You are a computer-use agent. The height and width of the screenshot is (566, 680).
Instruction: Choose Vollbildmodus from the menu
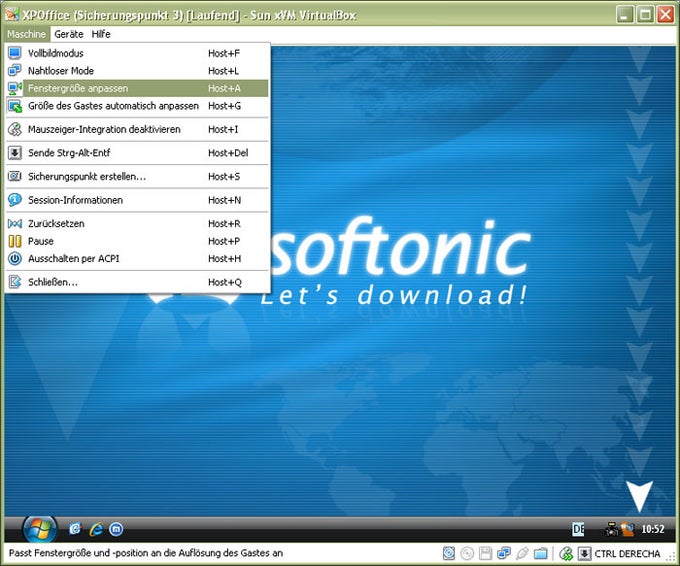pos(137,53)
